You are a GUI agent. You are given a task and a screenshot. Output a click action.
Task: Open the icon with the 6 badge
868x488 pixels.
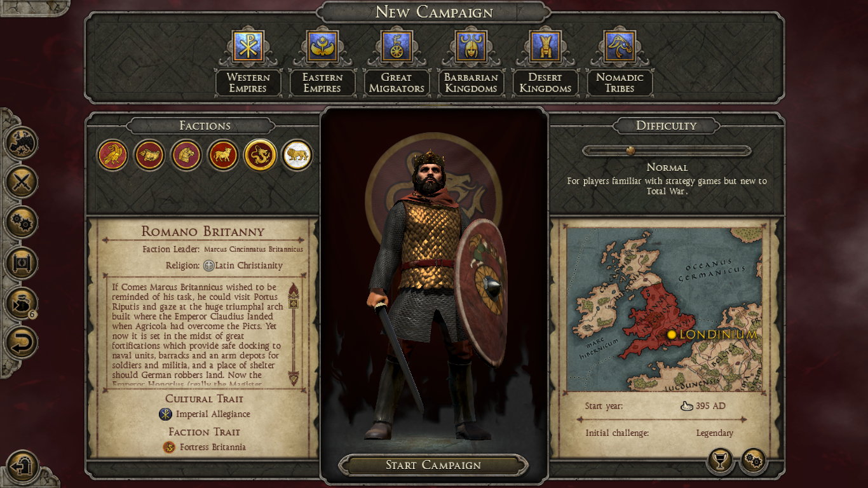point(22,303)
